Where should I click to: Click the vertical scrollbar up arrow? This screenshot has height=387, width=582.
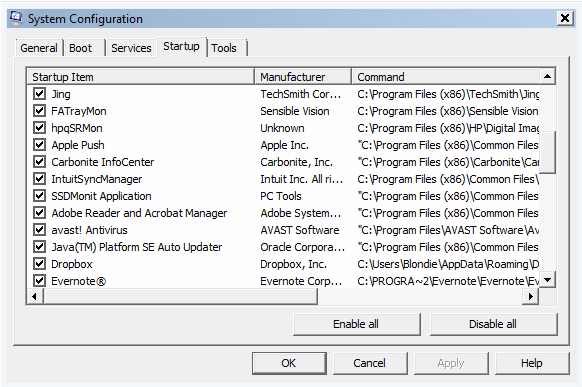pos(547,77)
